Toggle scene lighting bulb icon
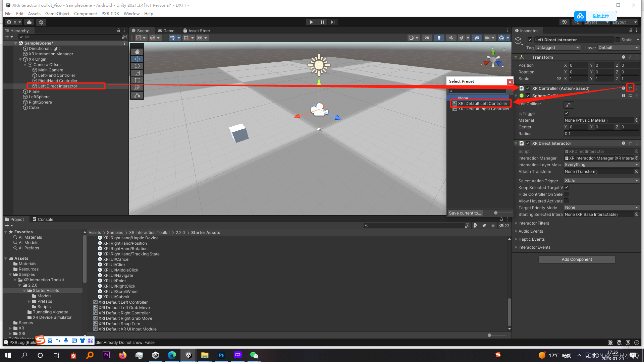Viewport: 644px width, 362px height. (439, 38)
